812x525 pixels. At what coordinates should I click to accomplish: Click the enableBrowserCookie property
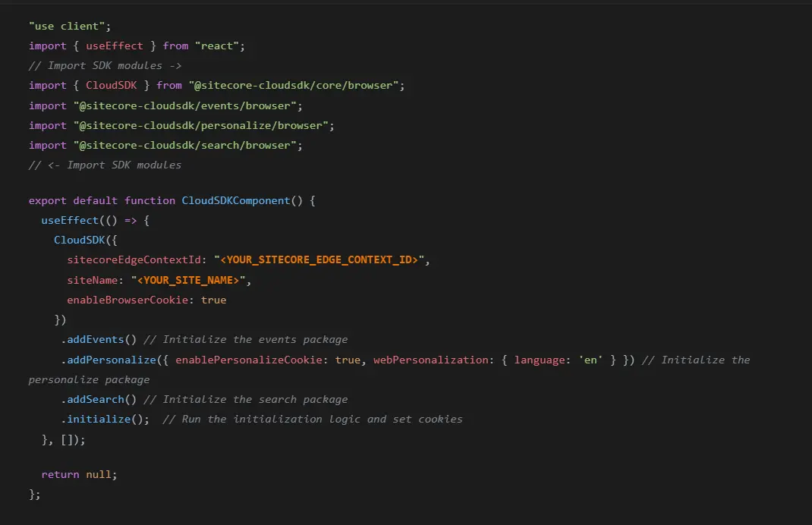[x=127, y=300]
